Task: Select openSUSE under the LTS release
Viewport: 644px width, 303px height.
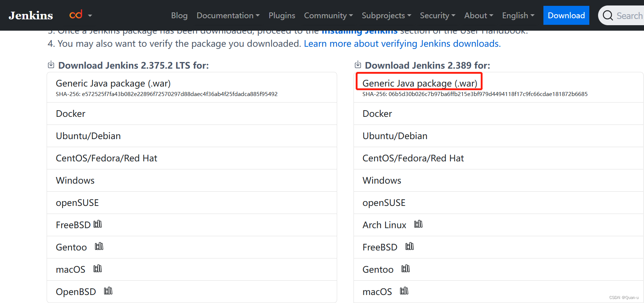Action: click(192, 203)
